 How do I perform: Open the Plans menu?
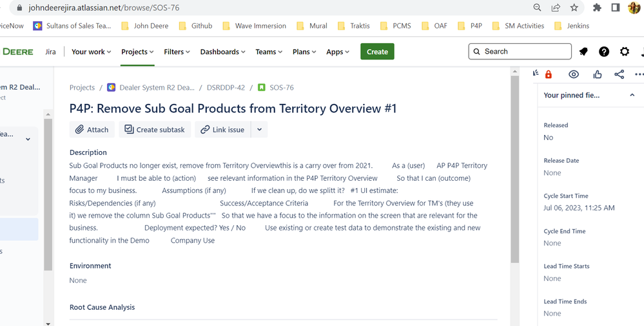pyautogui.click(x=304, y=52)
